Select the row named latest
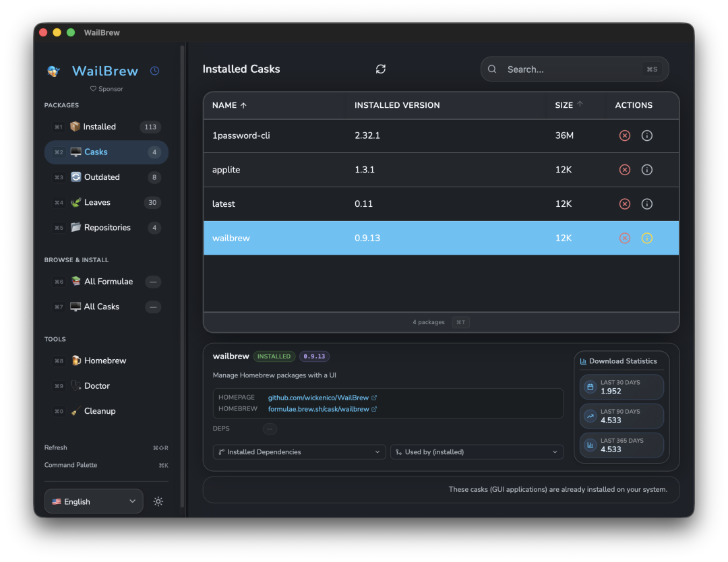Image resolution: width=728 pixels, height=562 pixels. [223, 204]
